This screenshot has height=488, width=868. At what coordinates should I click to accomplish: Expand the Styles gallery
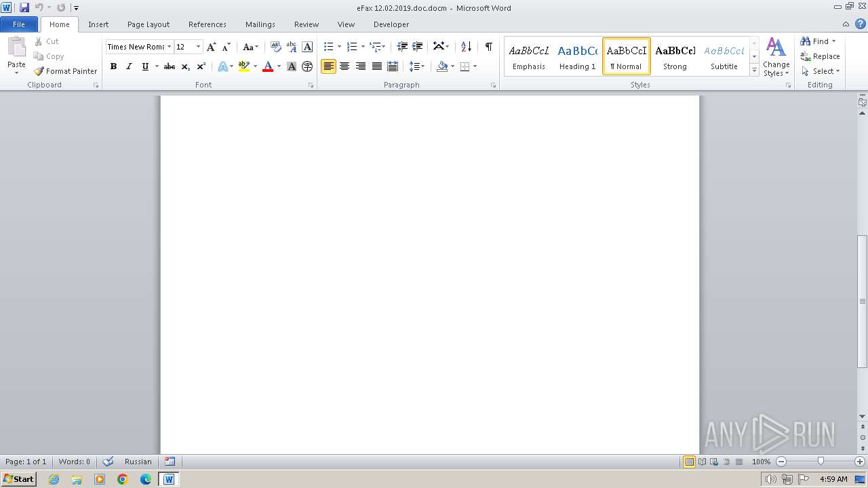point(754,70)
